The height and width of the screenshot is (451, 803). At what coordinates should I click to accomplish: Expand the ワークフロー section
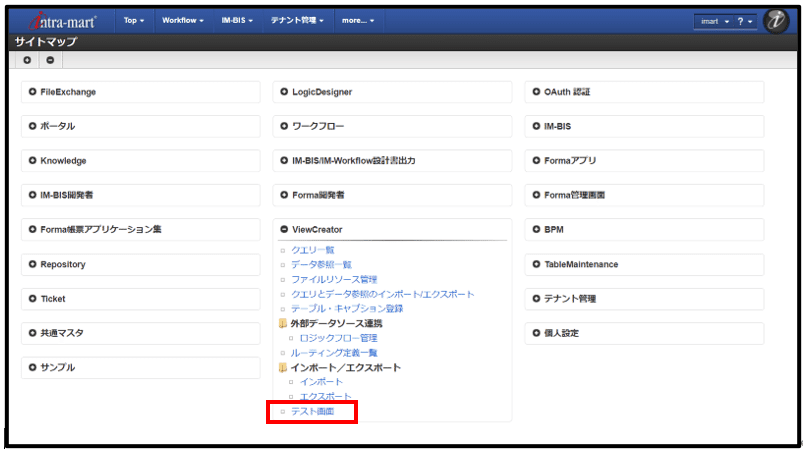tap(392, 126)
